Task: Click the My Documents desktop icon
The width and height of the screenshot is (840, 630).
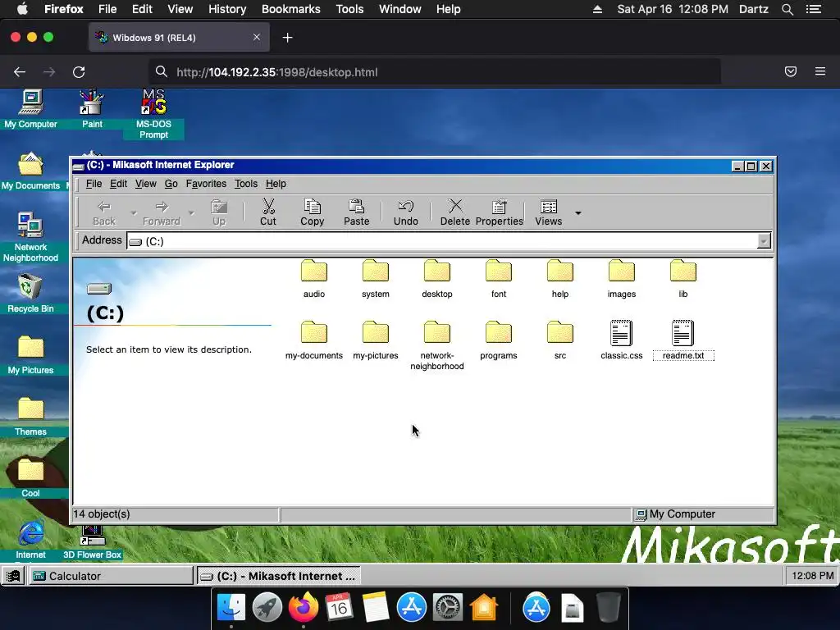Action: click(x=30, y=171)
